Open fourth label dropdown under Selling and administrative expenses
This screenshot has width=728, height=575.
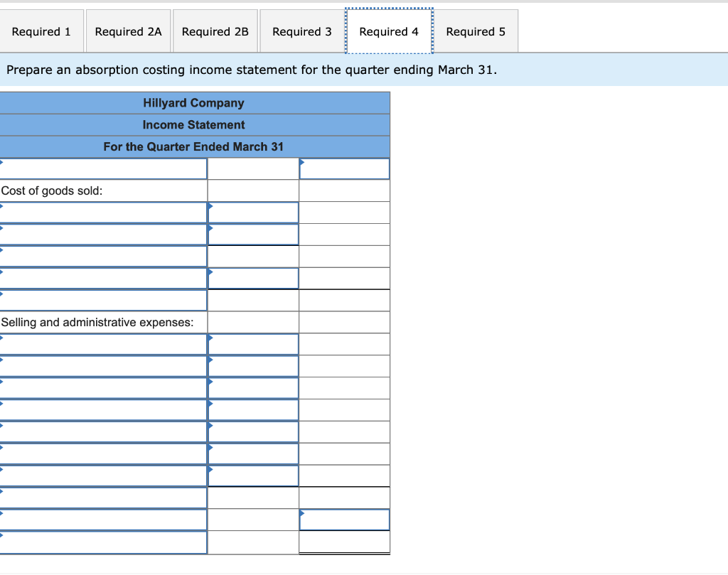[x=103, y=410]
